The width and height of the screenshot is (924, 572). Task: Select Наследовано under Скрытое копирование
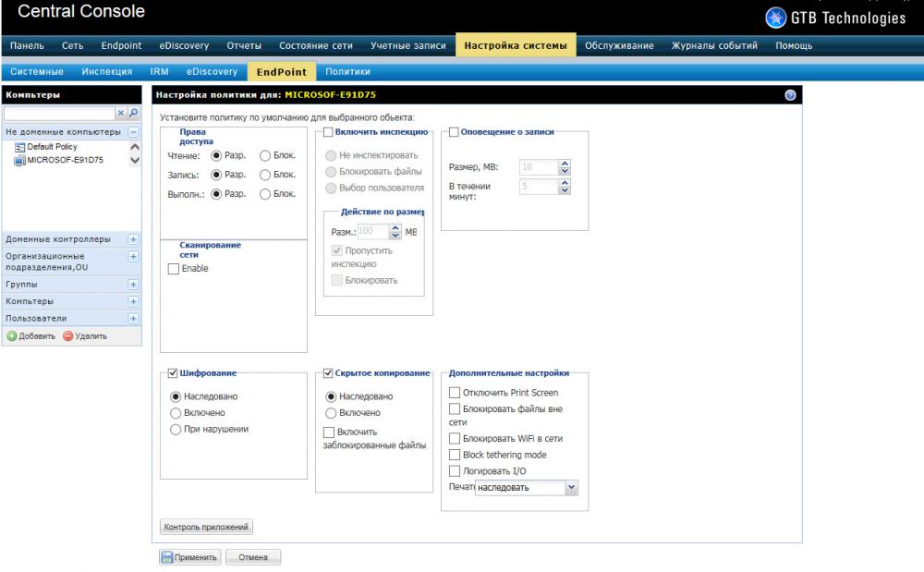coord(331,396)
